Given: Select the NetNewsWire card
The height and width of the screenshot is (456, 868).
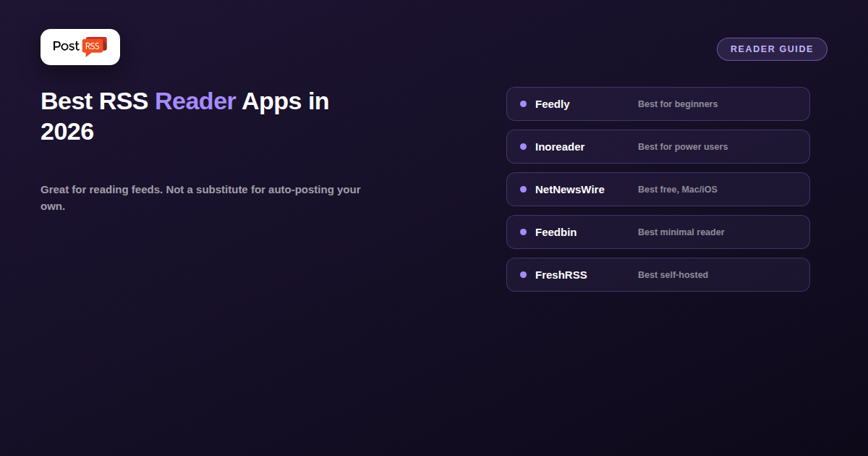Looking at the screenshot, I should 658,190.
